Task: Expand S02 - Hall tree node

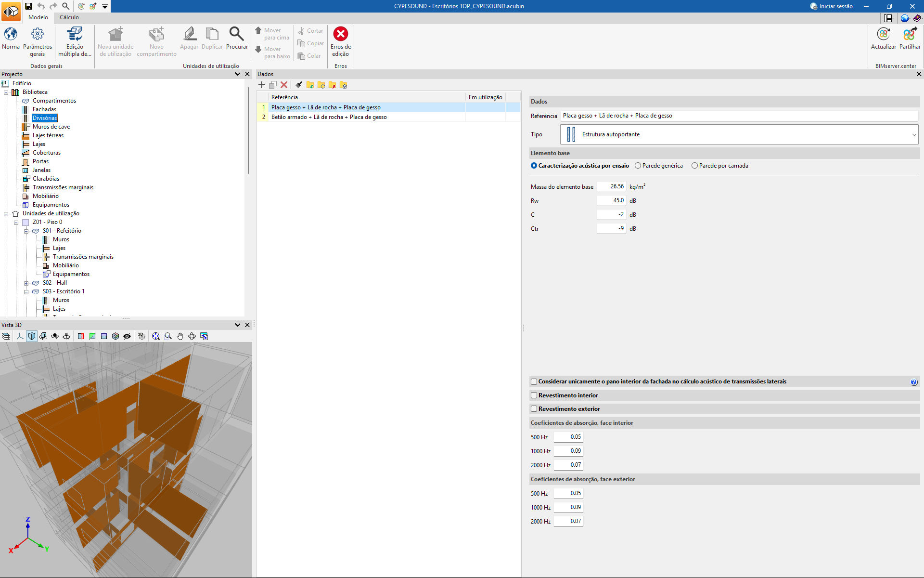Action: 26,283
